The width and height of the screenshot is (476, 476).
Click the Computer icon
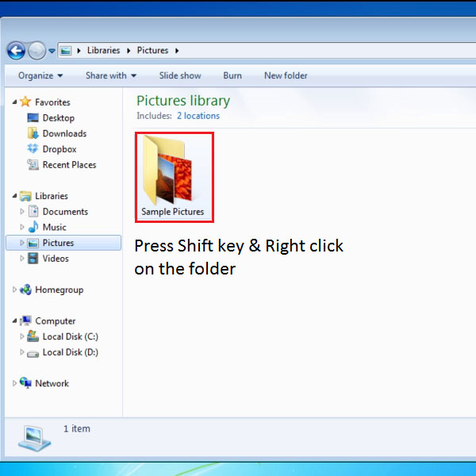tap(25, 321)
